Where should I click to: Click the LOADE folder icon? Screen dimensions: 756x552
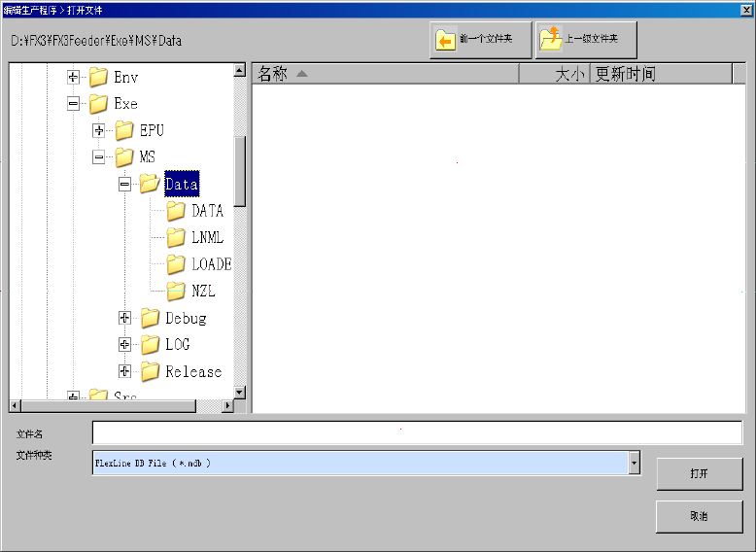[x=176, y=264]
